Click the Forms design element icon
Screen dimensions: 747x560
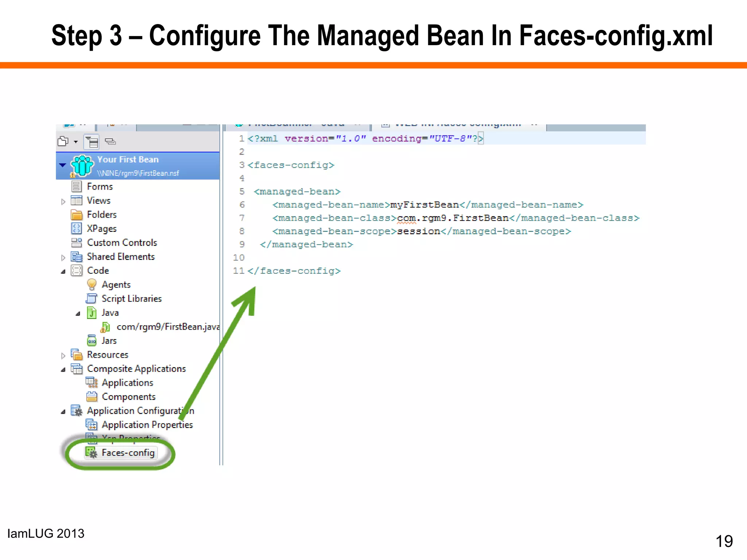pyautogui.click(x=76, y=187)
